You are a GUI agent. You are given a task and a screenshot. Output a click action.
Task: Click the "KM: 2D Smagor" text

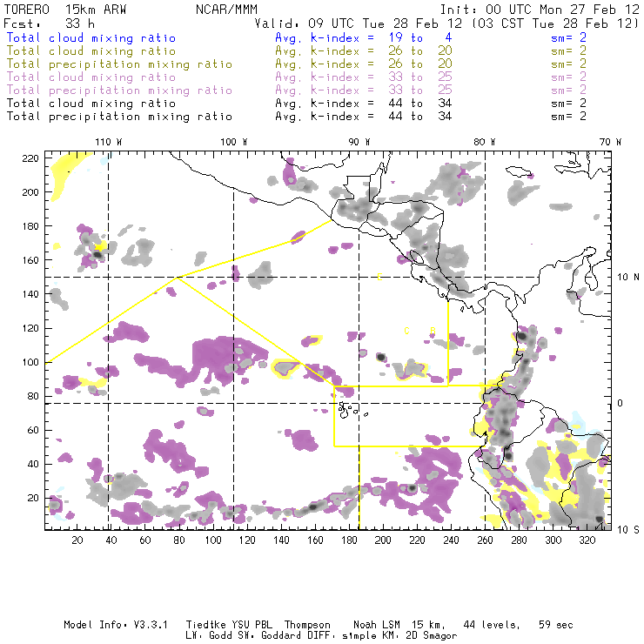coord(419,636)
